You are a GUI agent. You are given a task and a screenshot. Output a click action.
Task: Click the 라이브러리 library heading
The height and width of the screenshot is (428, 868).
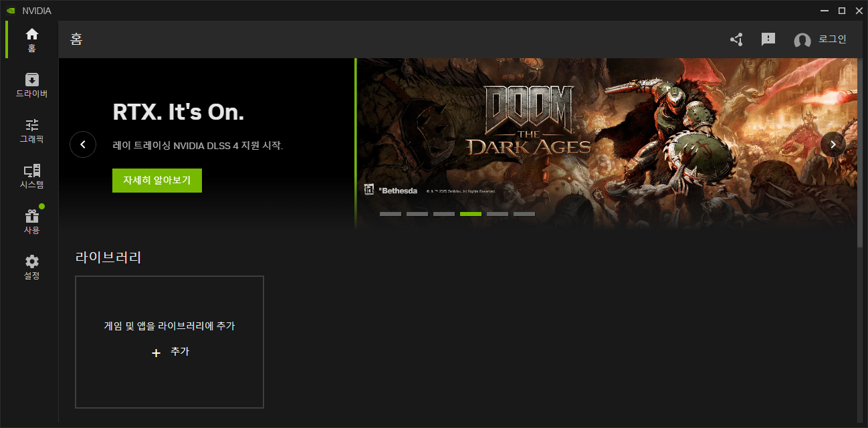[x=108, y=257]
